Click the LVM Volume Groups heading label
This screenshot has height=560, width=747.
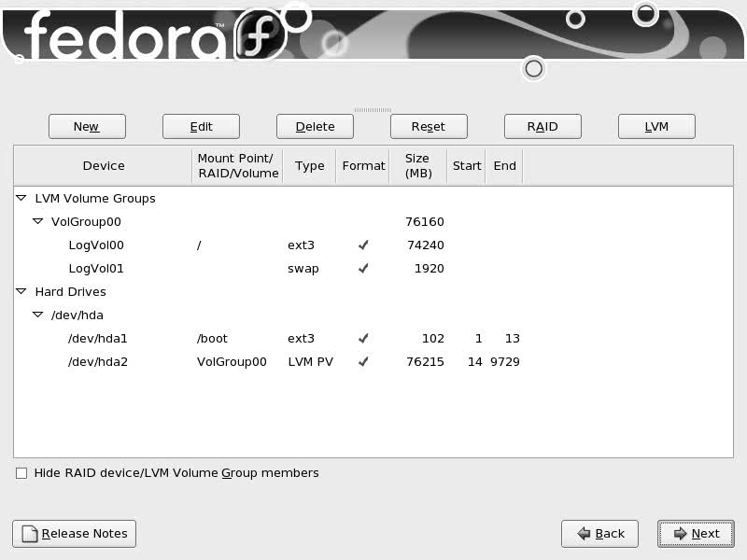pos(95,199)
